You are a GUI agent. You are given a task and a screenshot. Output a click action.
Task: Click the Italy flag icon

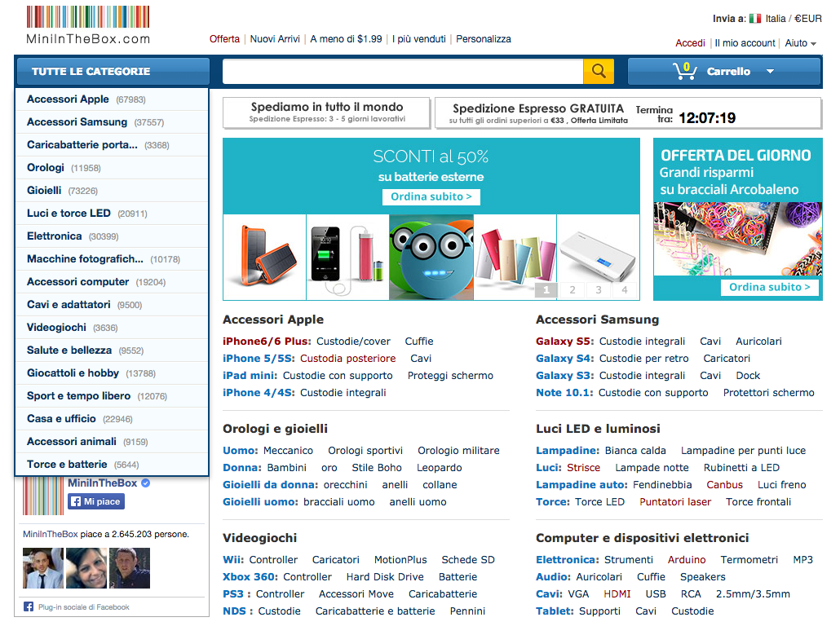click(x=755, y=19)
